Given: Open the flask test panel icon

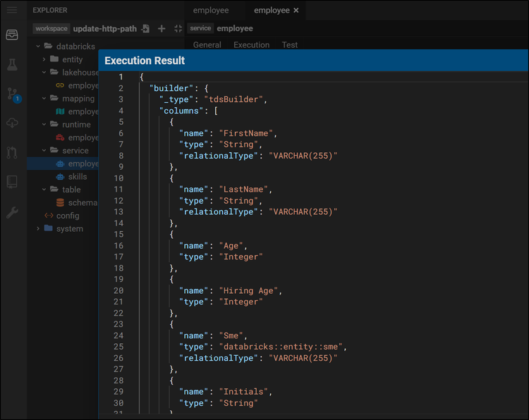Looking at the screenshot, I should pos(12,65).
